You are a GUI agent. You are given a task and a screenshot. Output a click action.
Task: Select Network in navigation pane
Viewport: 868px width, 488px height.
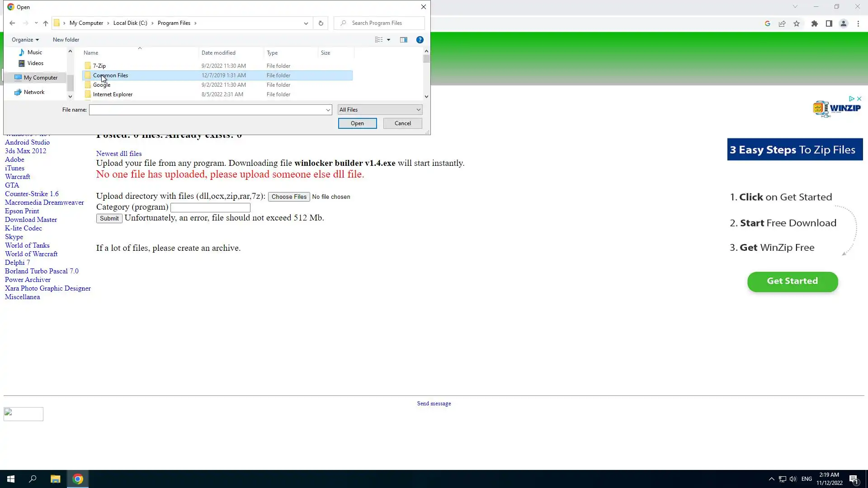click(34, 92)
